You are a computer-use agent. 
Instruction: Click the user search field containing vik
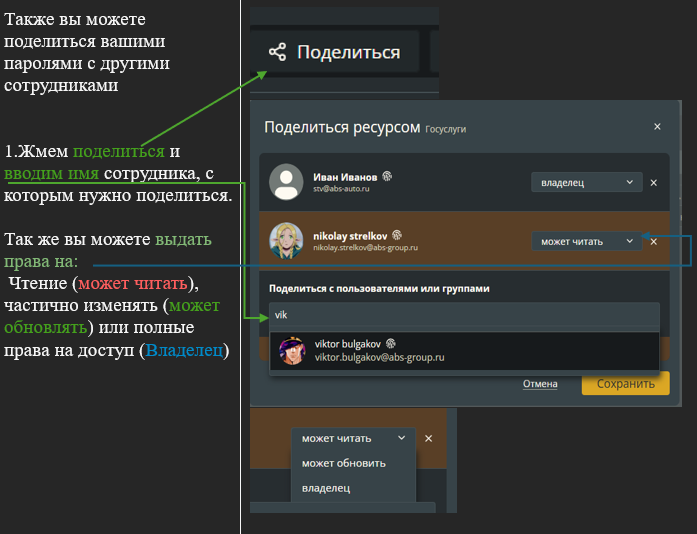[x=464, y=315]
